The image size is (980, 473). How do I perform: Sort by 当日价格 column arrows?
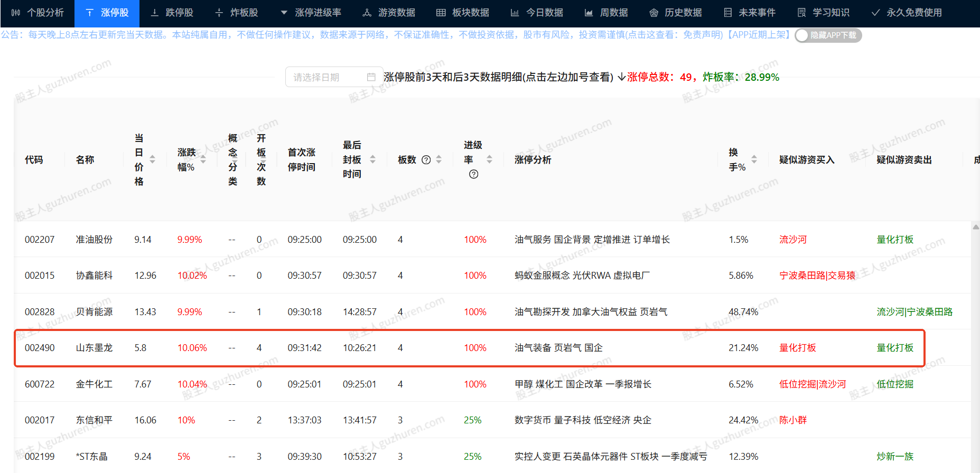click(x=153, y=159)
